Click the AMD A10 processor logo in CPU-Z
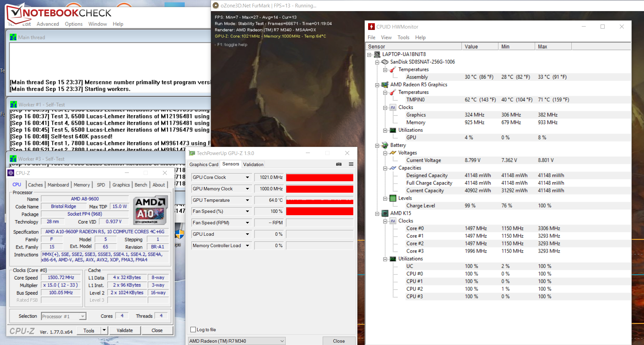 click(x=150, y=210)
